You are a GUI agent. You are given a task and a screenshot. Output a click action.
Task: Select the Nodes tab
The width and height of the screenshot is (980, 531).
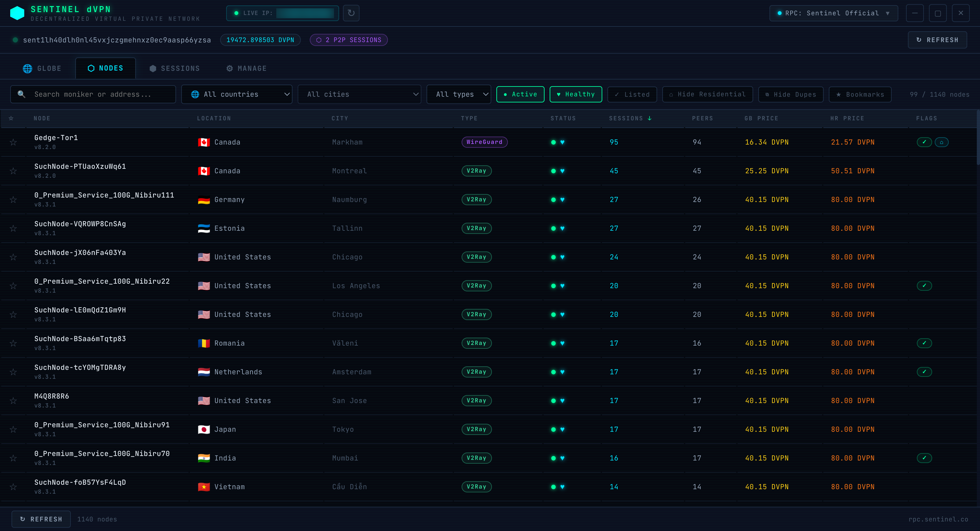click(105, 68)
